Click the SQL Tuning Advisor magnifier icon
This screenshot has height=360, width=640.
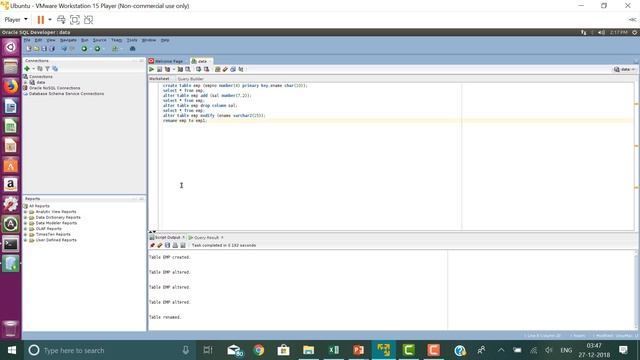tap(188, 69)
